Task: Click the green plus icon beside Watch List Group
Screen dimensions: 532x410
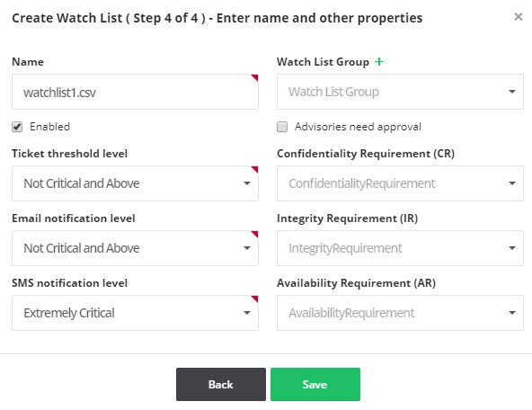Action: [379, 62]
